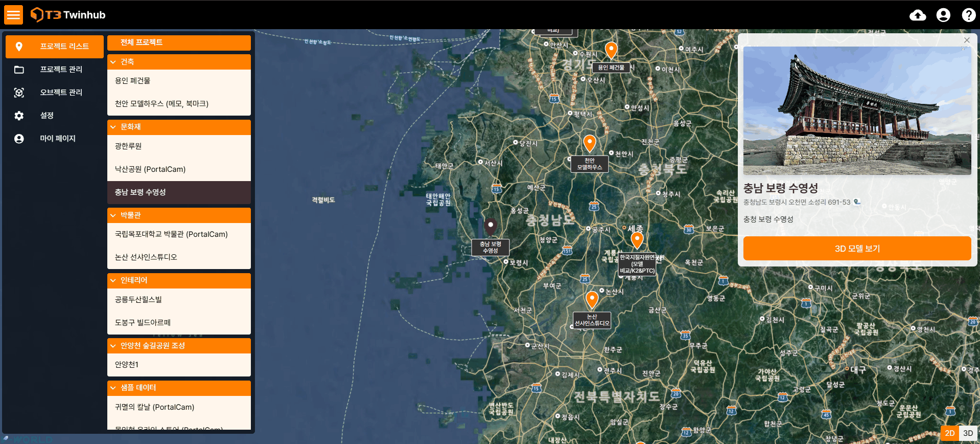The height and width of the screenshot is (444, 980).
Task: Collapse the 건축 category
Action: 179,62
